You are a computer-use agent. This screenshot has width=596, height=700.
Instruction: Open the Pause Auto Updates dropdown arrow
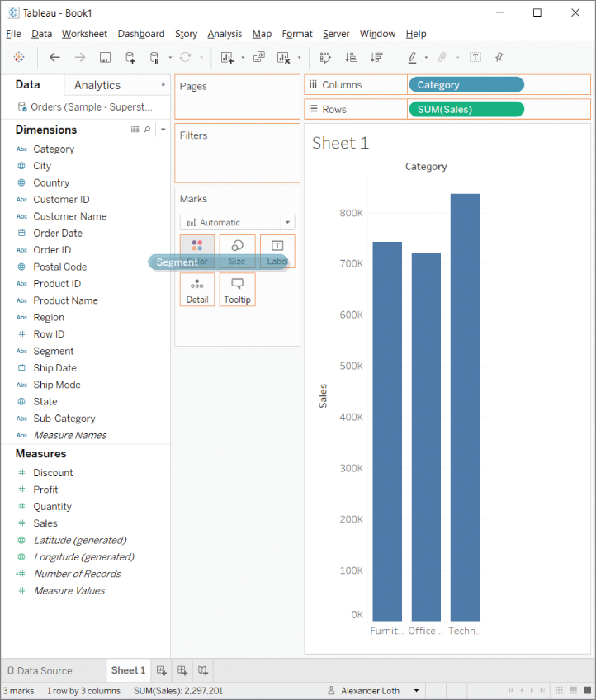point(170,57)
